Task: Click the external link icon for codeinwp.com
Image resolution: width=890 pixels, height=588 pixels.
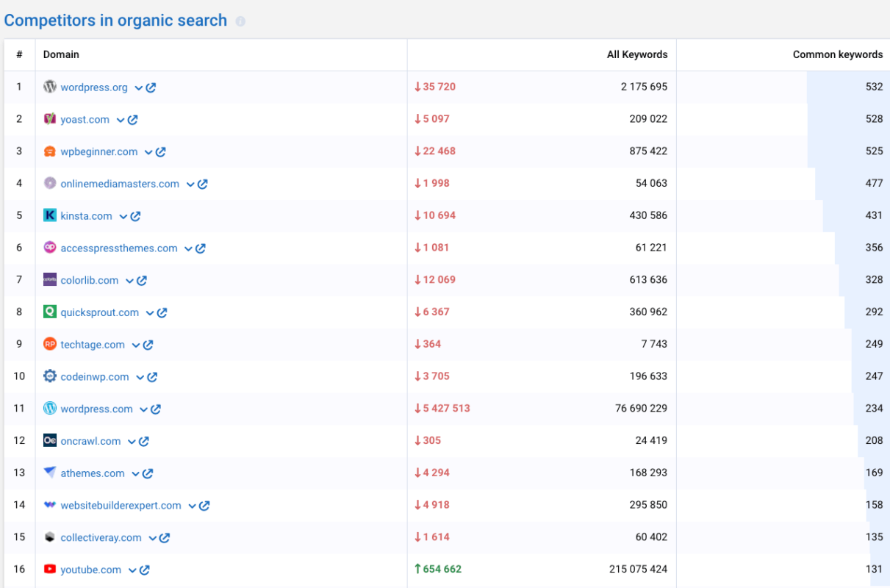Action: 152,377
